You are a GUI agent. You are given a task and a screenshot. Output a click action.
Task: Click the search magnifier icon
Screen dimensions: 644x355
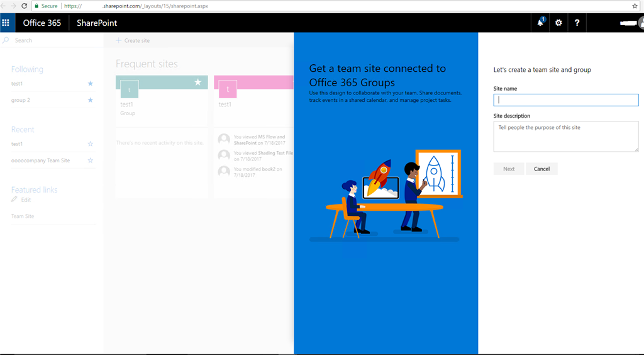coord(6,40)
